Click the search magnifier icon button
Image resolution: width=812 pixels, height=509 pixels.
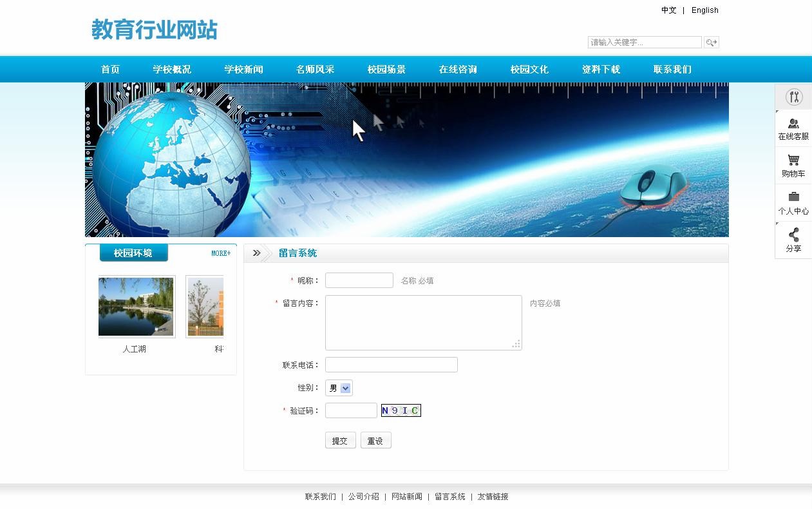click(711, 43)
